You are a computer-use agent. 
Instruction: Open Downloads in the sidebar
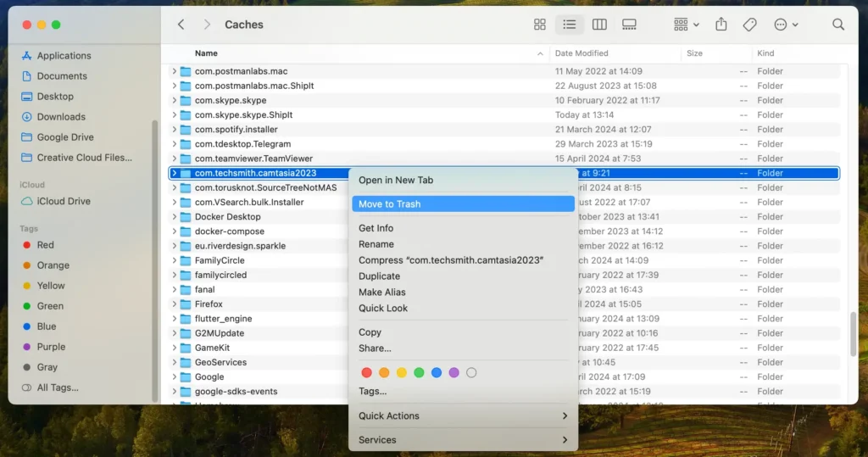[x=53, y=117]
